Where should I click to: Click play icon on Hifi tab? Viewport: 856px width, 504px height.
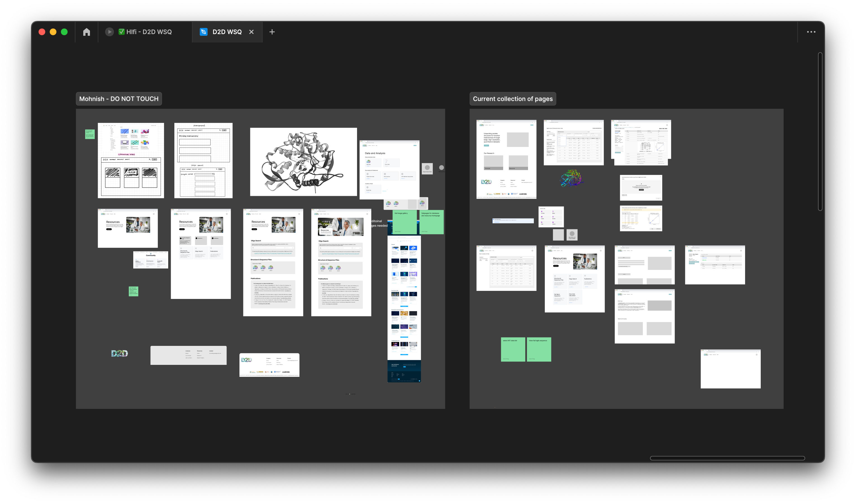click(109, 32)
